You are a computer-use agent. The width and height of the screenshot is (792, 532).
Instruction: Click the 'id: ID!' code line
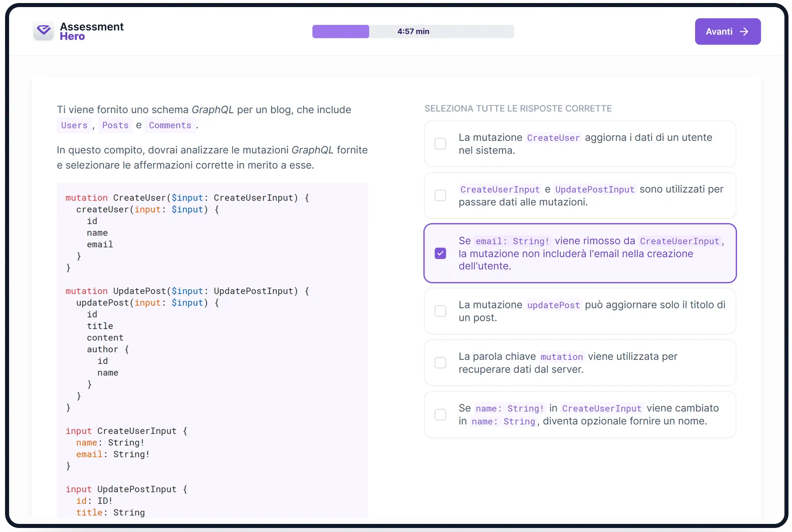point(94,501)
